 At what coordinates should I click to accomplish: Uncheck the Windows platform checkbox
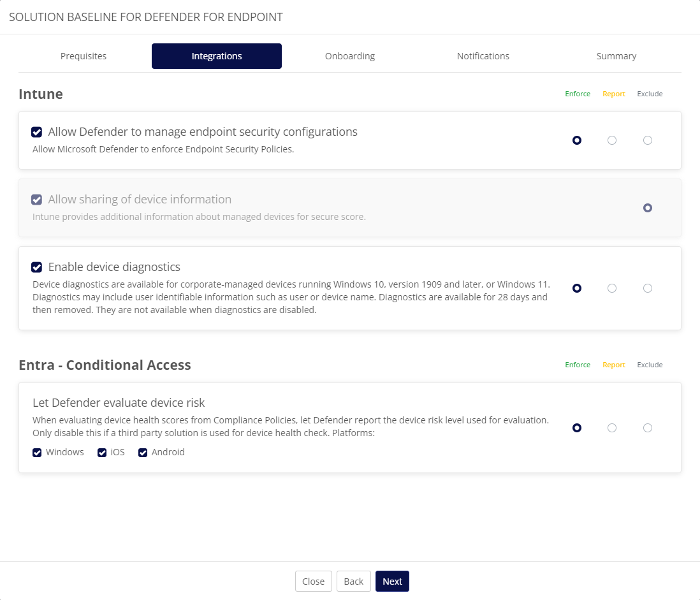[37, 453]
